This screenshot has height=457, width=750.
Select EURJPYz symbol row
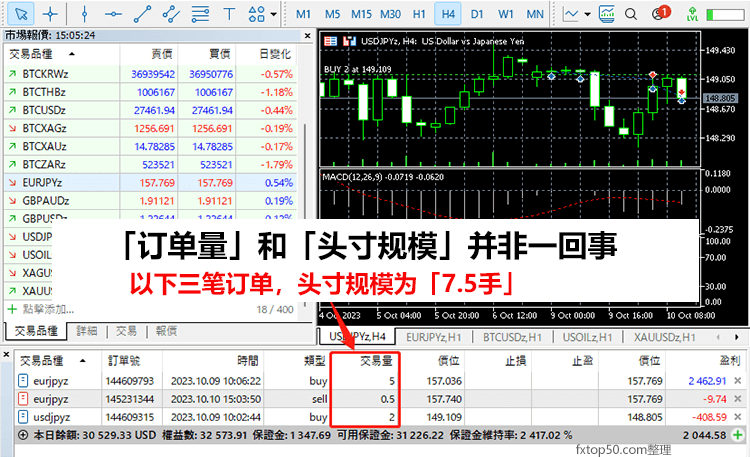tap(150, 183)
